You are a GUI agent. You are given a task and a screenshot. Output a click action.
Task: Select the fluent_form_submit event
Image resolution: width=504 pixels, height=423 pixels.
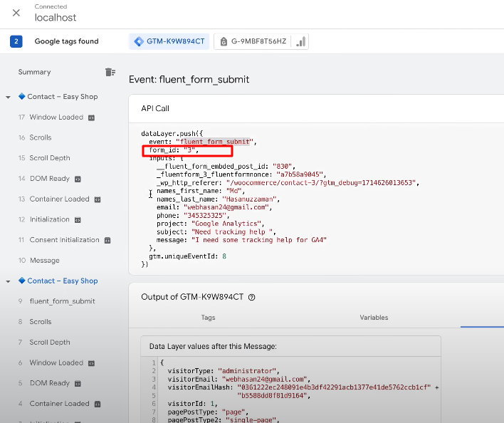[x=62, y=301]
